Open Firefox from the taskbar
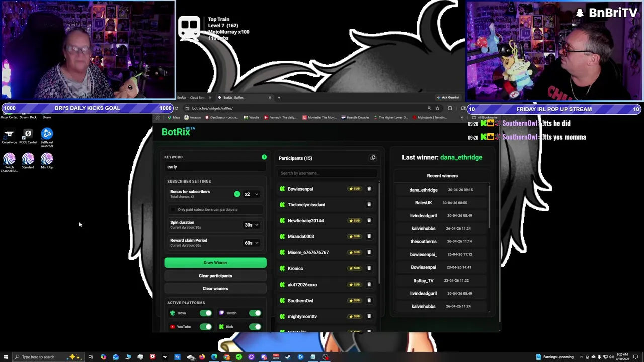The height and width of the screenshot is (362, 644). (x=202, y=357)
